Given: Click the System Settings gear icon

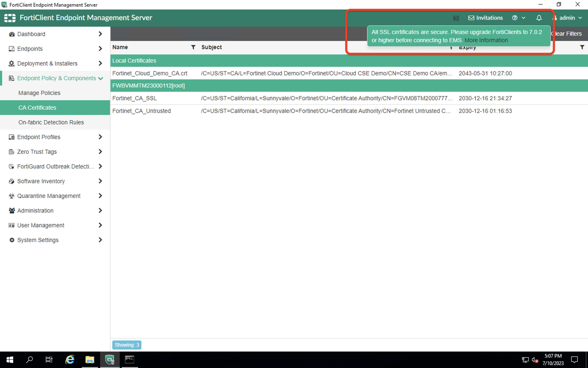Looking at the screenshot, I should [12, 240].
